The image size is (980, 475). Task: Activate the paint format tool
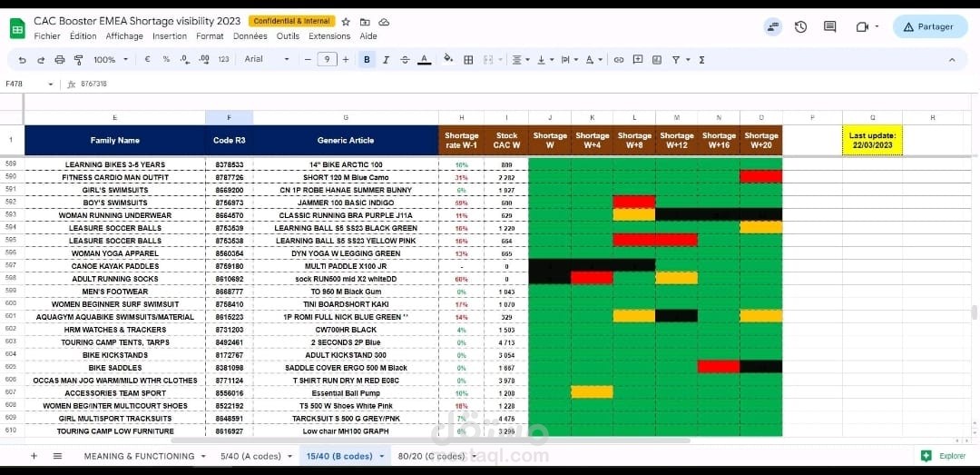[x=79, y=59]
